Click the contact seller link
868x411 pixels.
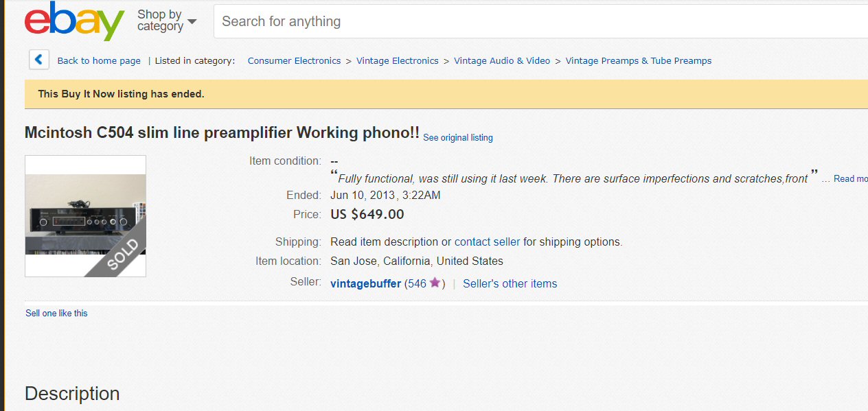pyautogui.click(x=487, y=242)
